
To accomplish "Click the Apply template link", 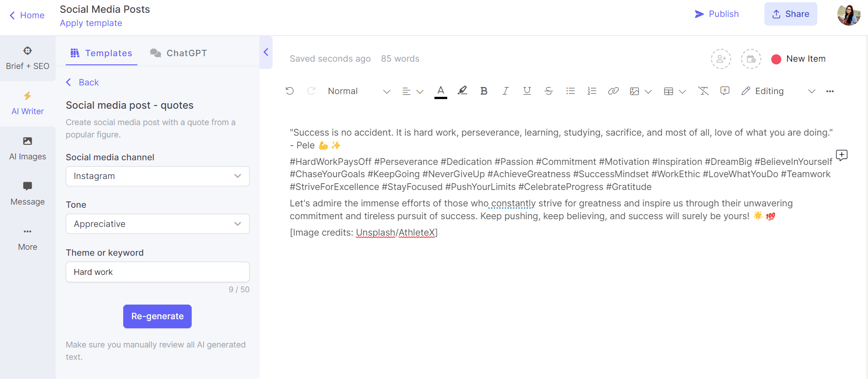I will [91, 23].
